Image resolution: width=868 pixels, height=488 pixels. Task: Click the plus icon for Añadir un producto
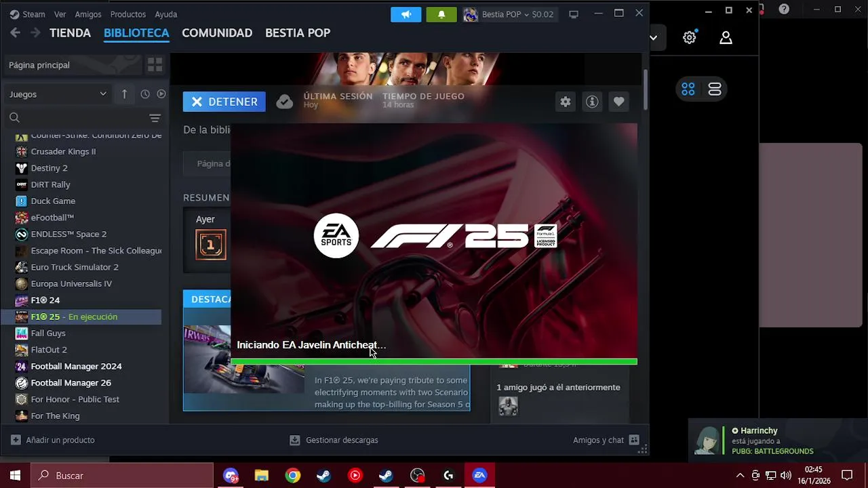tap(16, 440)
